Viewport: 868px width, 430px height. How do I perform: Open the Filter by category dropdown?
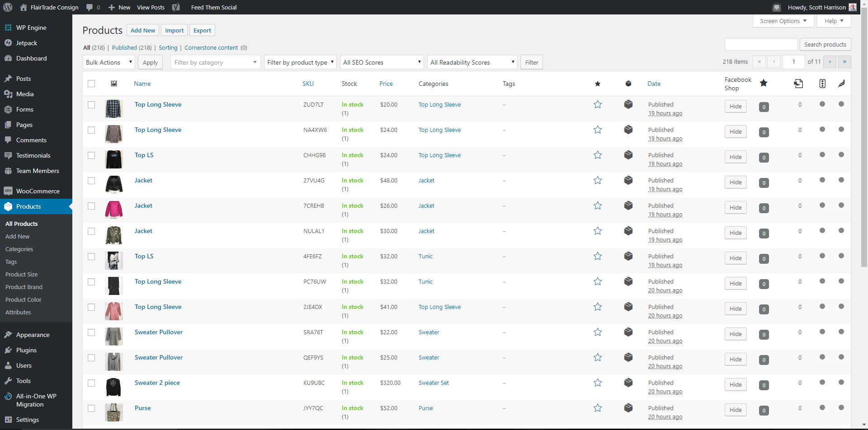215,62
